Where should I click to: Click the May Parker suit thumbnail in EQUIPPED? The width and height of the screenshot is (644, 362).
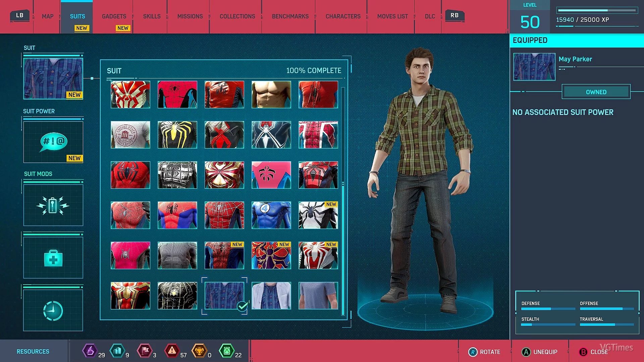pos(534,67)
